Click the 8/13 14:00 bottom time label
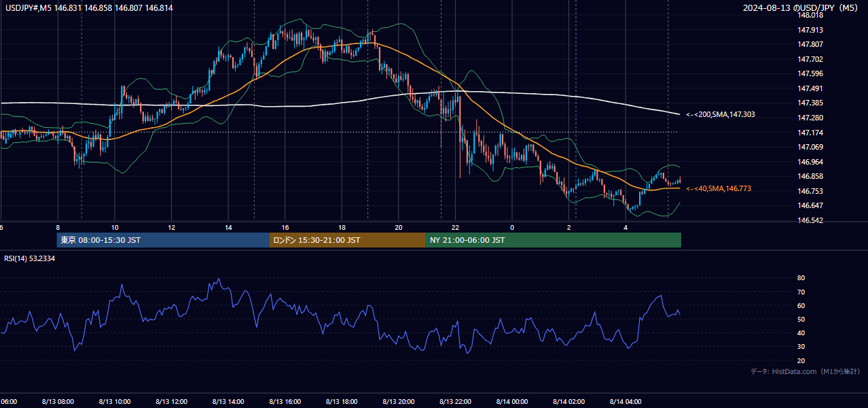Image resolution: width=868 pixels, height=408 pixels. click(228, 401)
